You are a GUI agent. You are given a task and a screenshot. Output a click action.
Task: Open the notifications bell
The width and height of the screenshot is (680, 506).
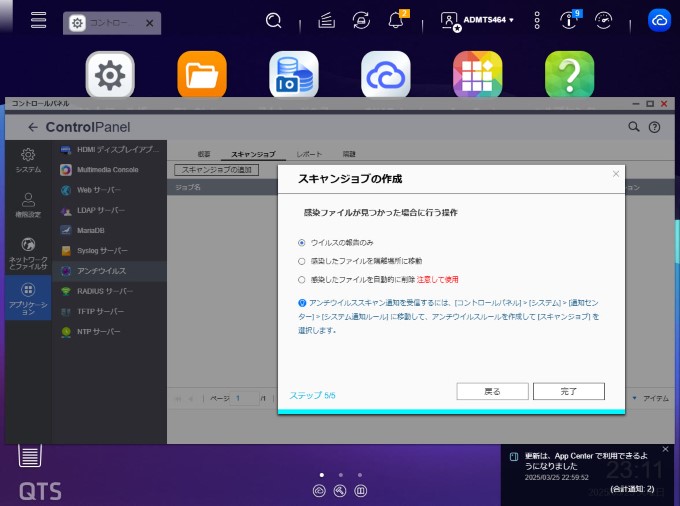pyautogui.click(x=396, y=20)
